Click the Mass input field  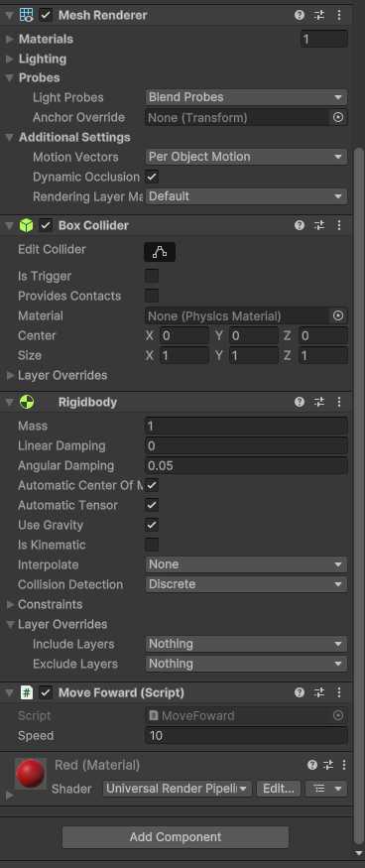tap(246, 426)
